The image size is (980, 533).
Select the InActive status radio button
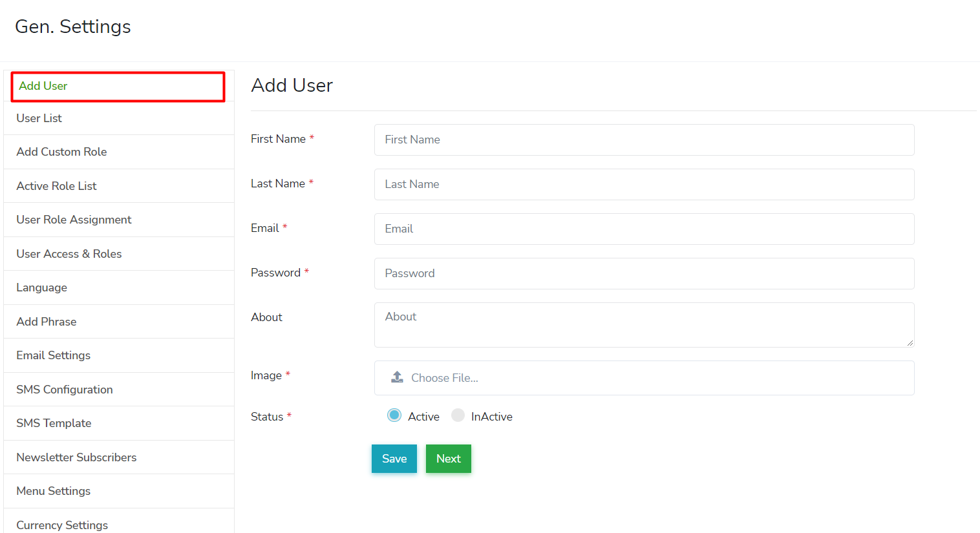point(458,415)
